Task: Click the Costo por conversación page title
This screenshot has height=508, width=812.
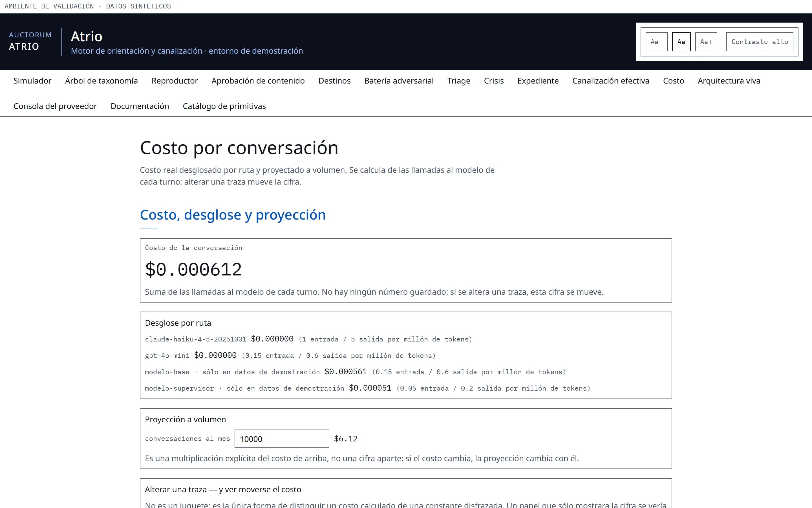Action: [x=239, y=148]
